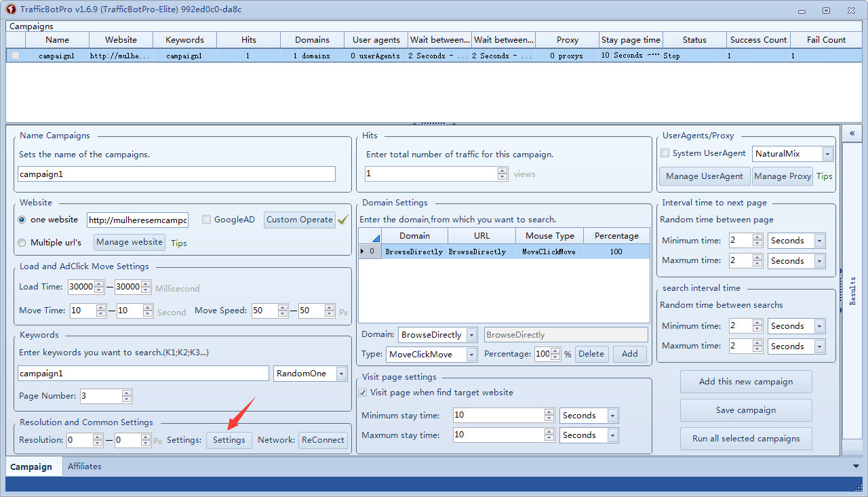Open Settings under Resolution and Common Settings
Viewport: 868px width, 497px height.
[x=229, y=440]
